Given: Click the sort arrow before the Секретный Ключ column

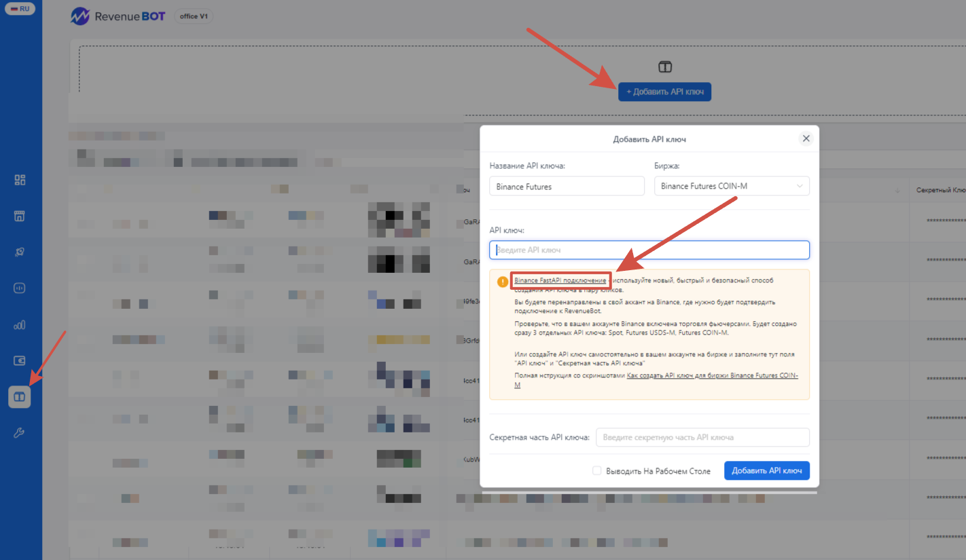Looking at the screenshot, I should [x=897, y=190].
